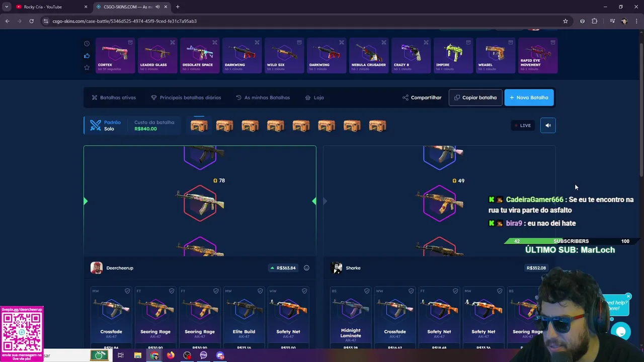Click the case icon on WILD SIX card
Viewport: 644px width, 362px height.
(299, 42)
